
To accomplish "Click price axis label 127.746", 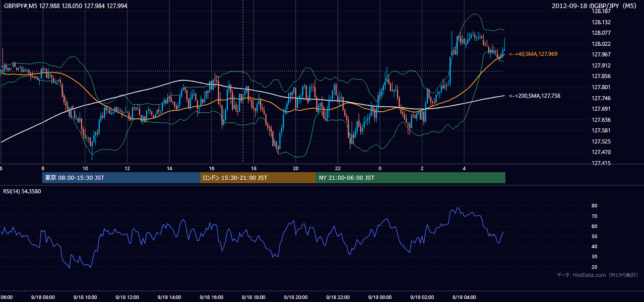I will (x=601, y=98).
